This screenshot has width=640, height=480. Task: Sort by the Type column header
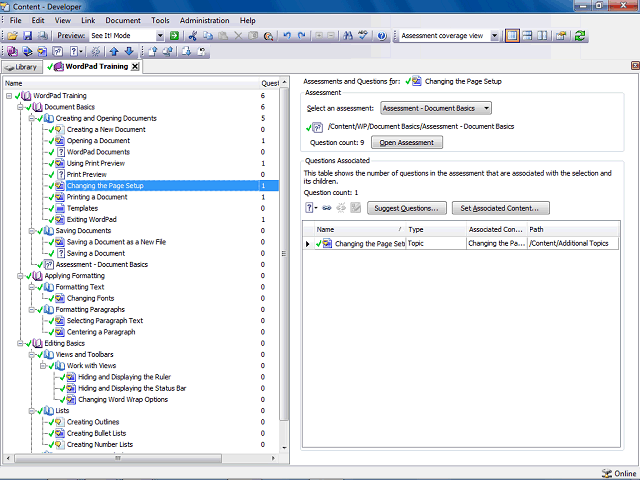click(436, 229)
